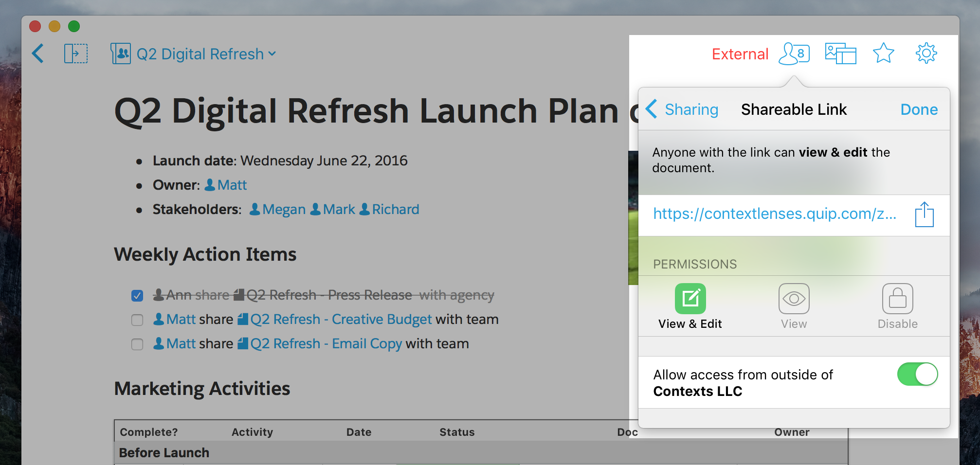Toggle the sidebar panel icon
Screen dimensions: 980x465
(x=76, y=54)
